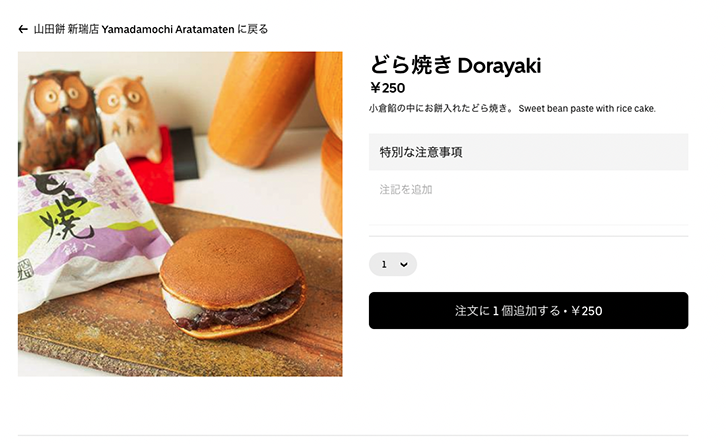Click the light-colored owl figurine
This screenshot has width=726, height=444.
click(126, 116)
